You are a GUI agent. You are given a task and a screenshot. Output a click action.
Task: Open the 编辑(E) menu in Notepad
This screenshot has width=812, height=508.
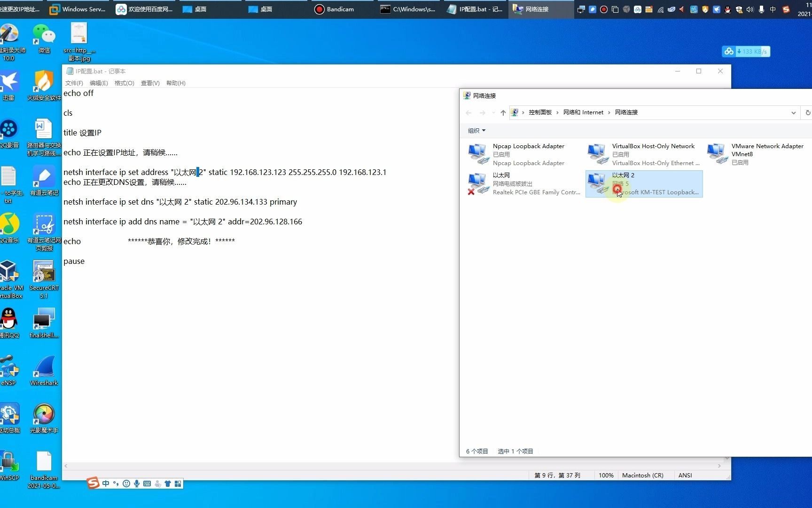(x=99, y=83)
